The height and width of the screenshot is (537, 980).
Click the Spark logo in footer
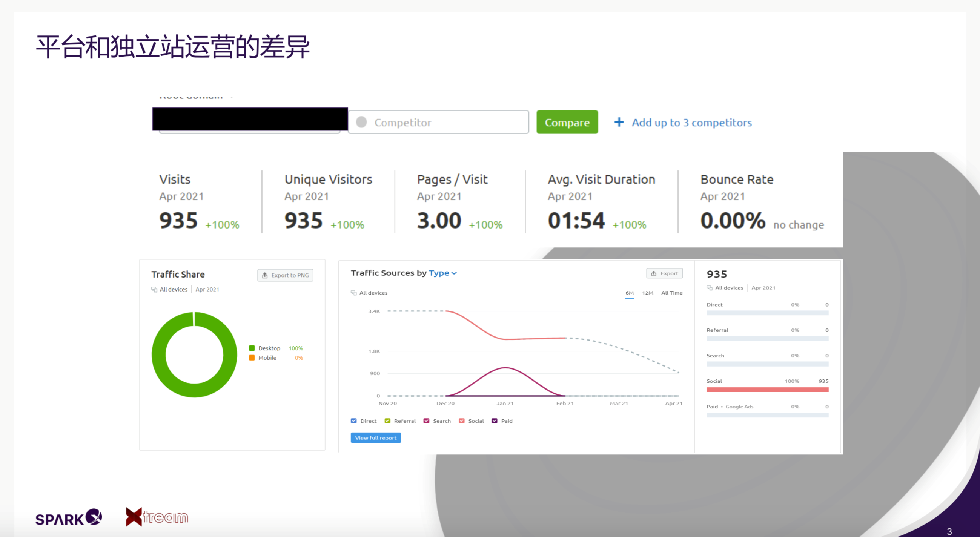69,517
